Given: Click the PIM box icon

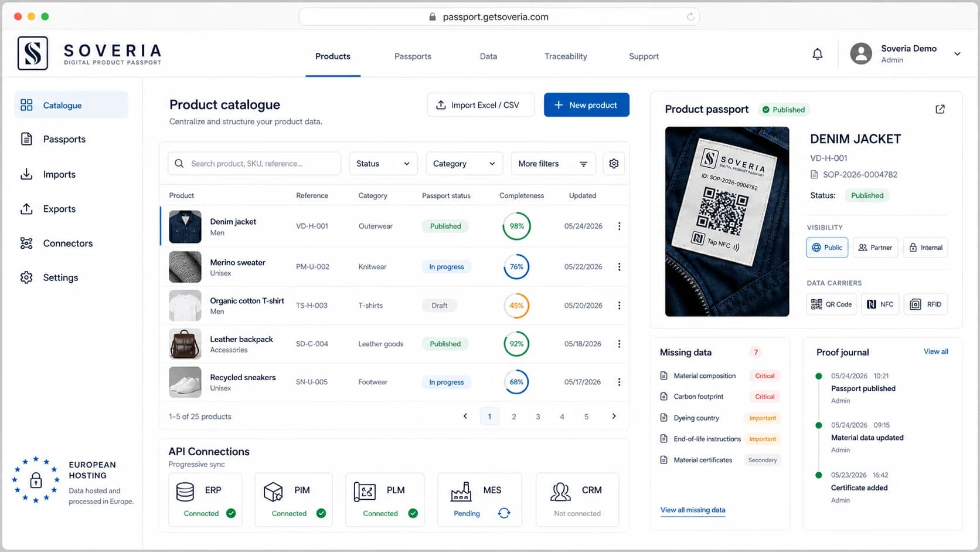Looking at the screenshot, I should pyautogui.click(x=273, y=492).
